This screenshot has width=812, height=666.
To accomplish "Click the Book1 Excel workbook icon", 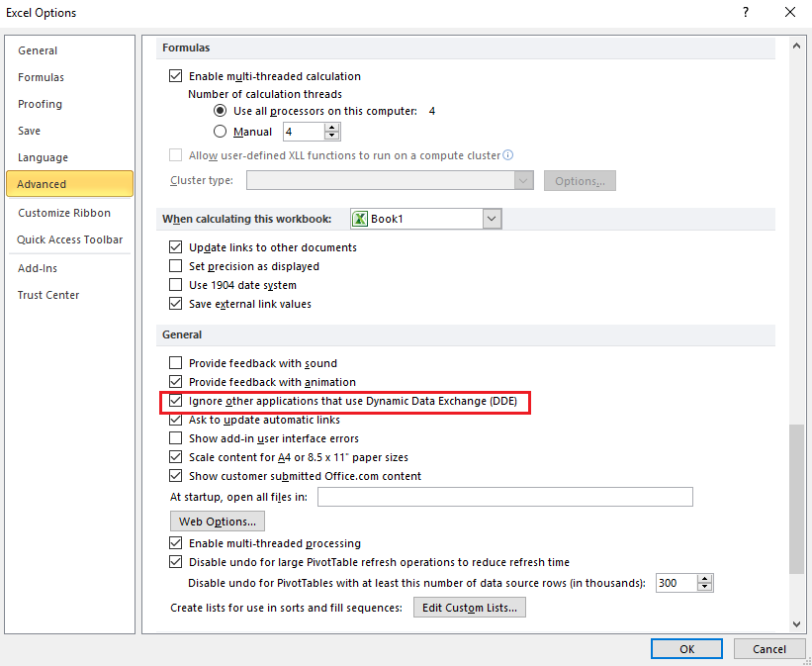I will (x=360, y=219).
